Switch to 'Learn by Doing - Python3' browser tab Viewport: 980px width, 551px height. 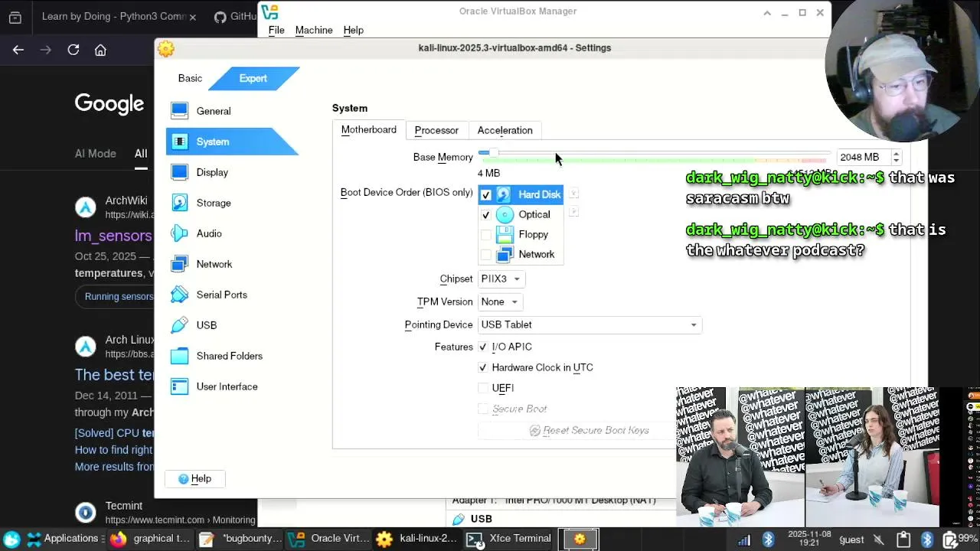[x=113, y=16]
